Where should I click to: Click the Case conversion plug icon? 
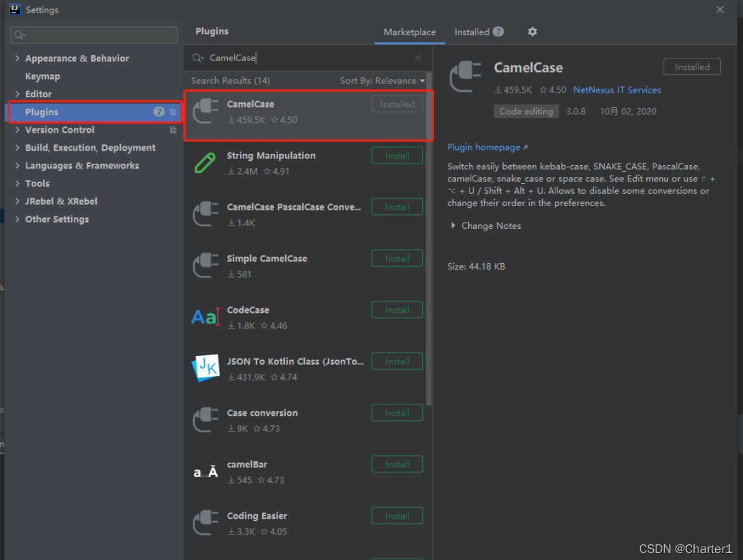[x=205, y=420]
